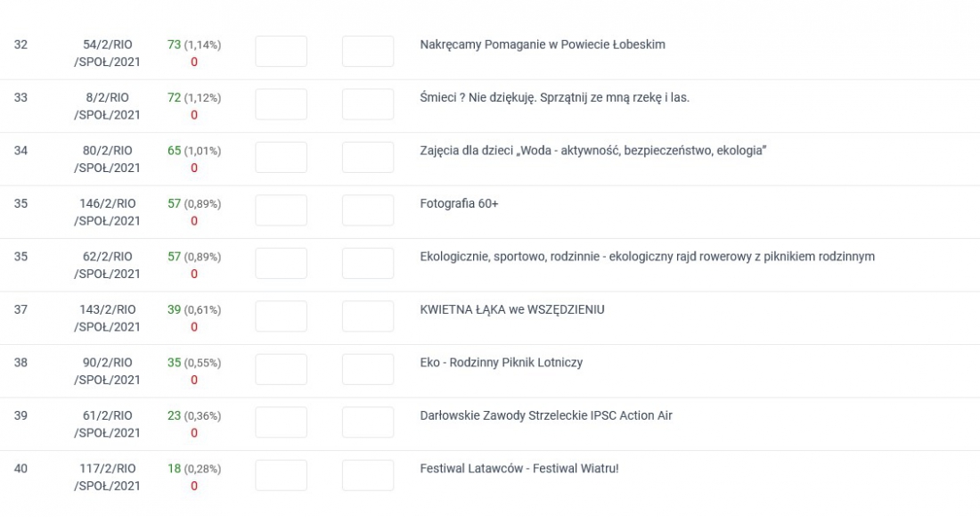Click the project number 143/2/RIO/SPOŁ/2021
This screenshot has height=517, width=980.
[x=107, y=318]
